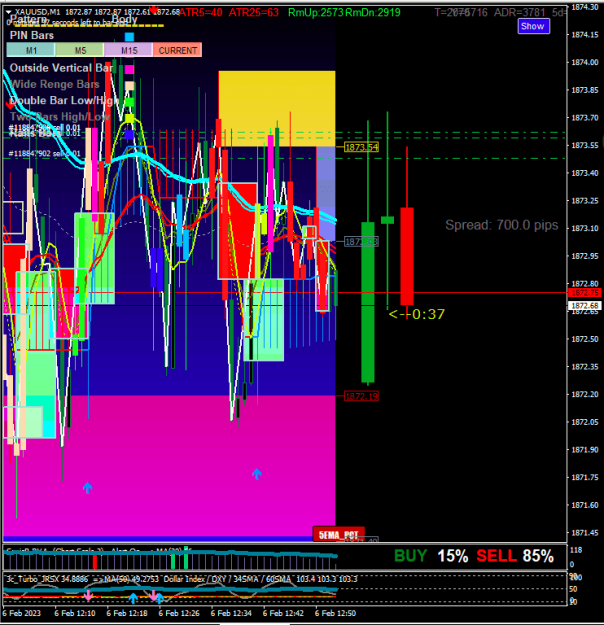This screenshot has width=604, height=625.
Task: Click the 5EMA_PCT red label
Action: tap(338, 535)
